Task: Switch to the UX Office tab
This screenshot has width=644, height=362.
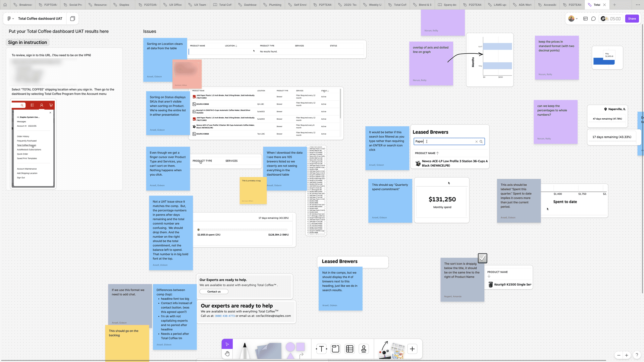Action: 173,5
